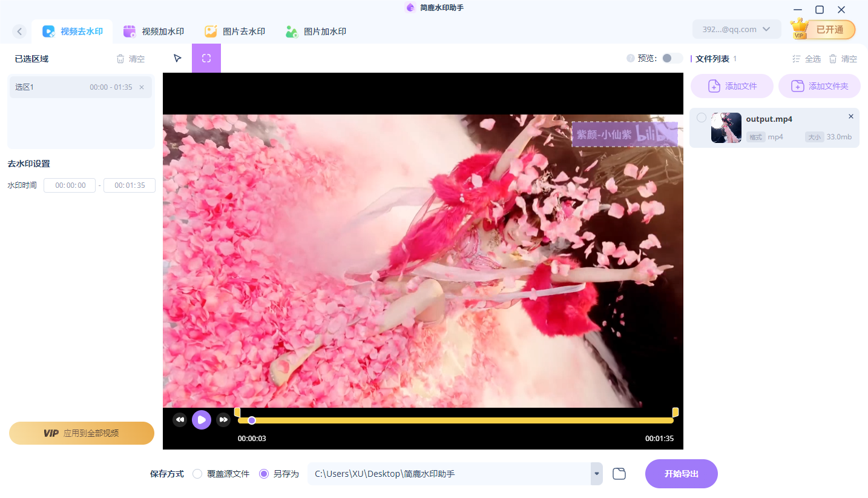The image size is (868, 498).
Task: Click the current time 00:00:03 label
Action: point(252,439)
